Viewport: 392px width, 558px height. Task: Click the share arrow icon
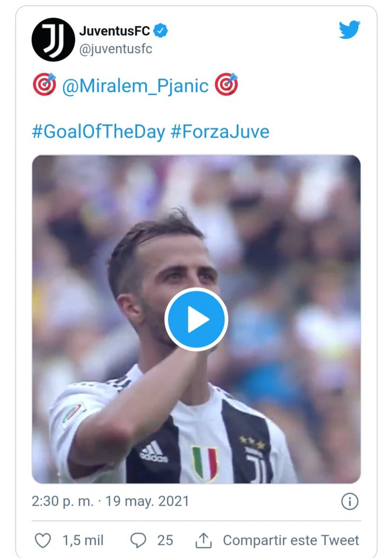click(x=203, y=540)
